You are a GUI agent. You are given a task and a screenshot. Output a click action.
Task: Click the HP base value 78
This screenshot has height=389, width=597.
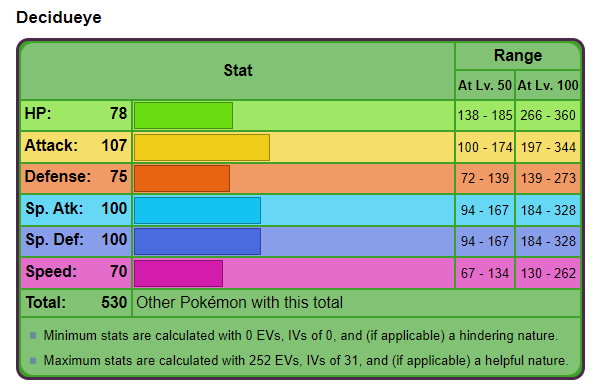[118, 113]
